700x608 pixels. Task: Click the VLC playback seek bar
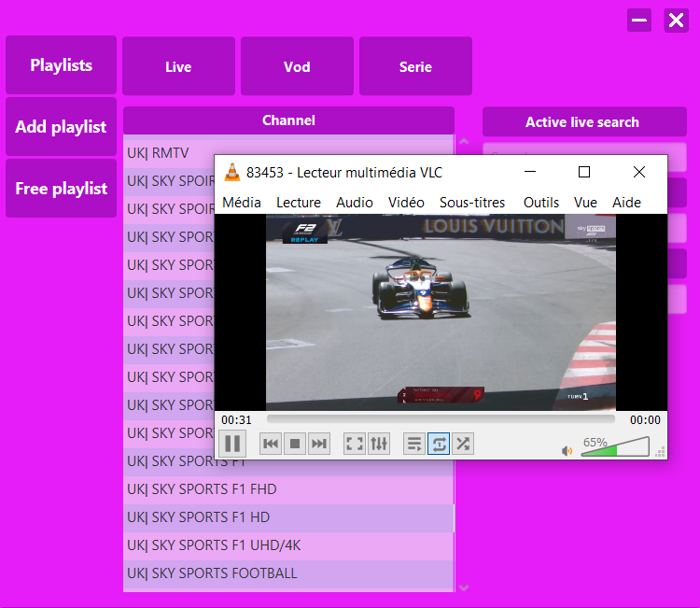click(x=441, y=419)
